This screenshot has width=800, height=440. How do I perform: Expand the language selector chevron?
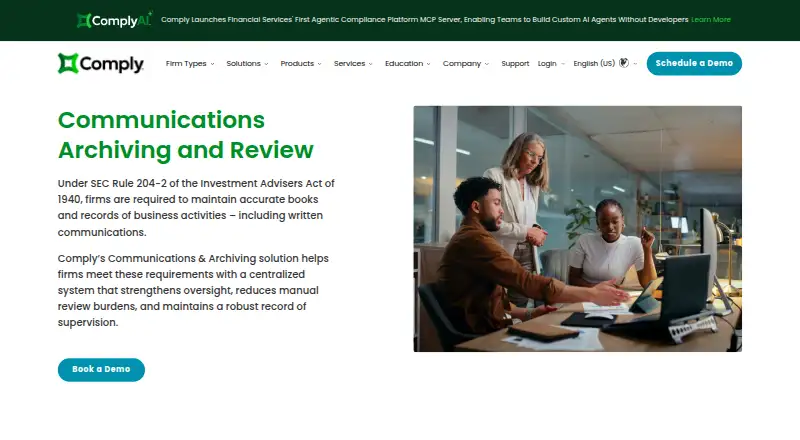(635, 64)
